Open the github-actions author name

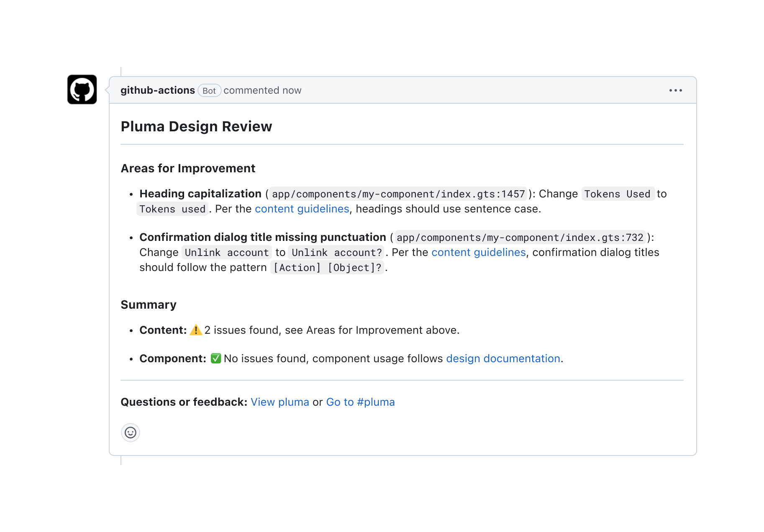(158, 90)
